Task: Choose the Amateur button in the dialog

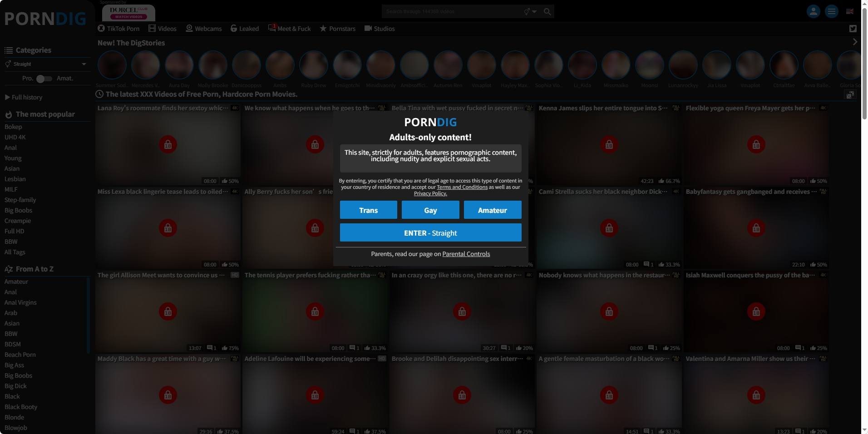Action: (493, 210)
